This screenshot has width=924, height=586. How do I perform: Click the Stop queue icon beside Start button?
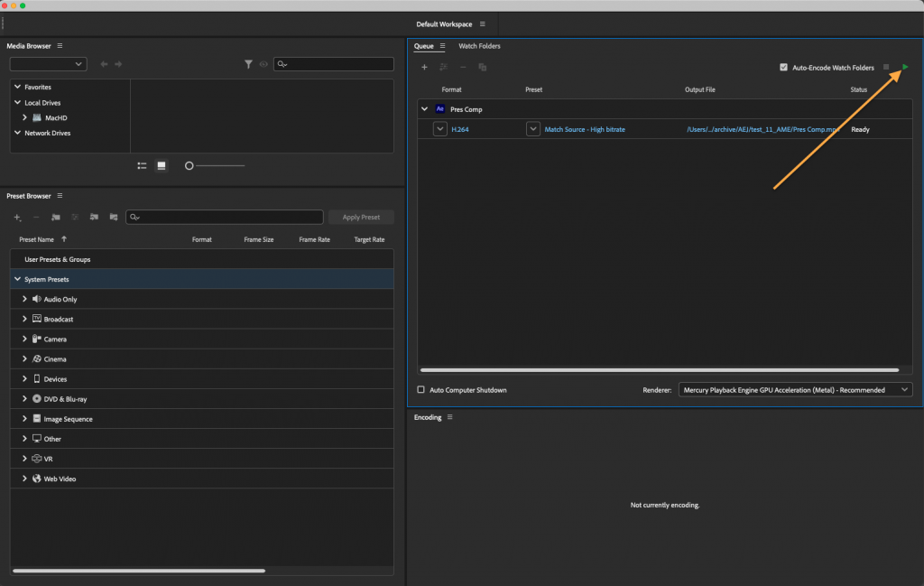pyautogui.click(x=888, y=67)
